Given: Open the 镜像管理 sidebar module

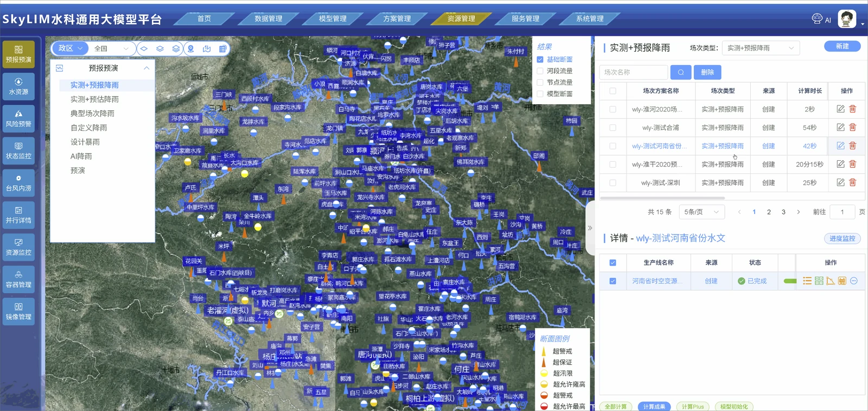Looking at the screenshot, I should [x=18, y=311].
